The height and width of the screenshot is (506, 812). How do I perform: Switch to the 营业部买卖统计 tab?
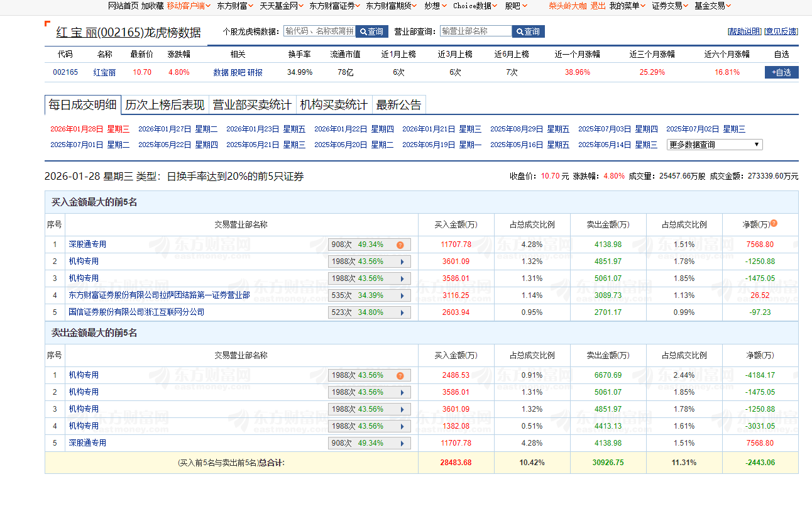point(252,105)
